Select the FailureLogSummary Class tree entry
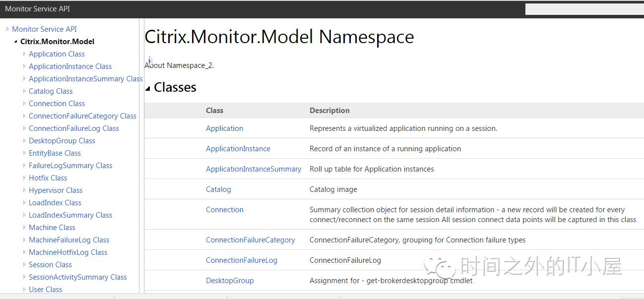644x299 pixels. coord(70,166)
